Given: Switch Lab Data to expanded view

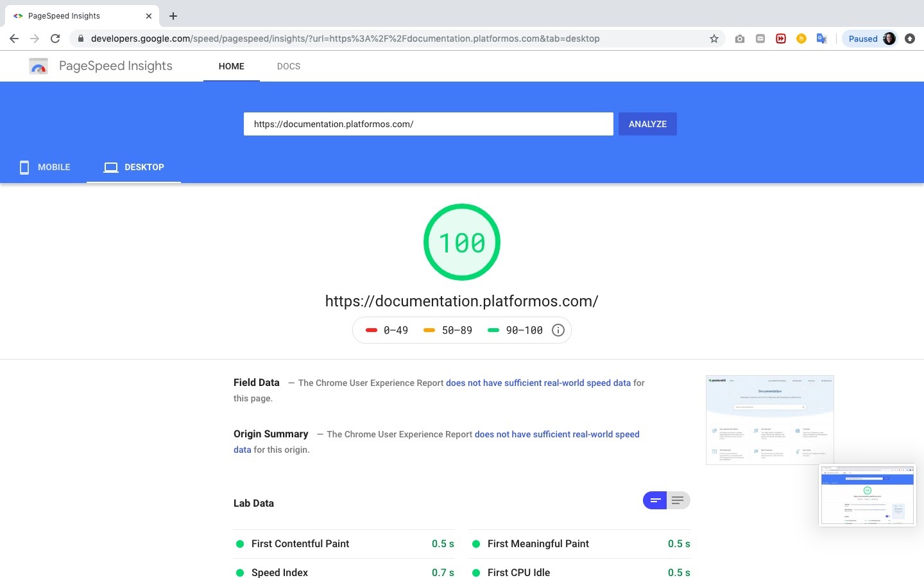Looking at the screenshot, I should click(678, 500).
